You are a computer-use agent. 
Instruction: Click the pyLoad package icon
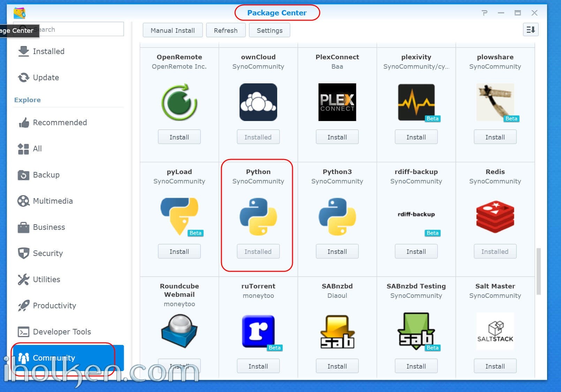click(179, 217)
